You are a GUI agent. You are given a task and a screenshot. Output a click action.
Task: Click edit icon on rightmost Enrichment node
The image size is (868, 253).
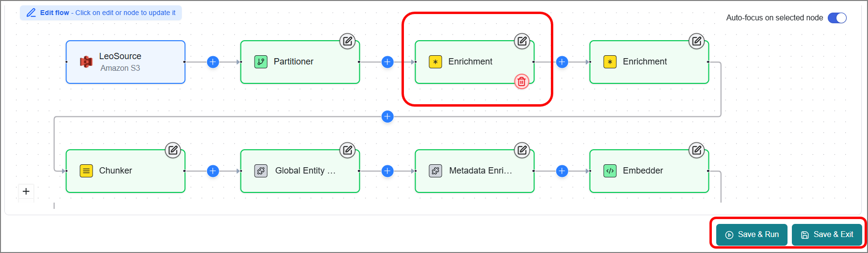pyautogui.click(x=696, y=41)
